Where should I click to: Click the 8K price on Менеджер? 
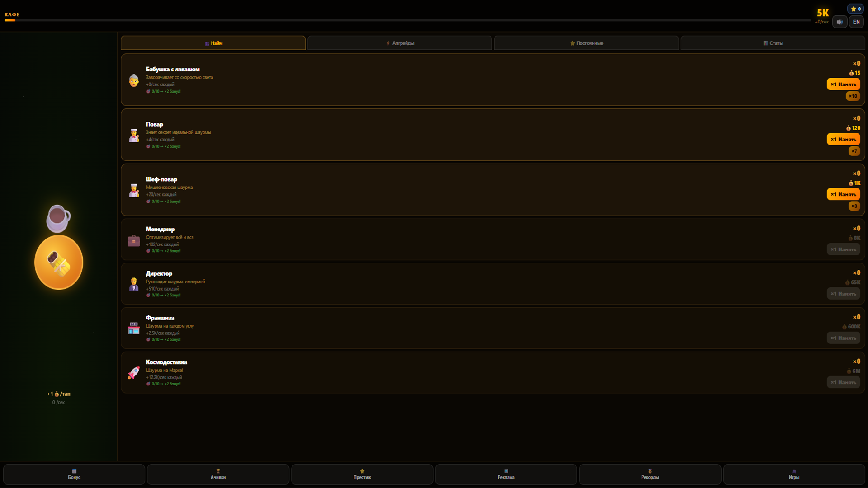(x=854, y=238)
